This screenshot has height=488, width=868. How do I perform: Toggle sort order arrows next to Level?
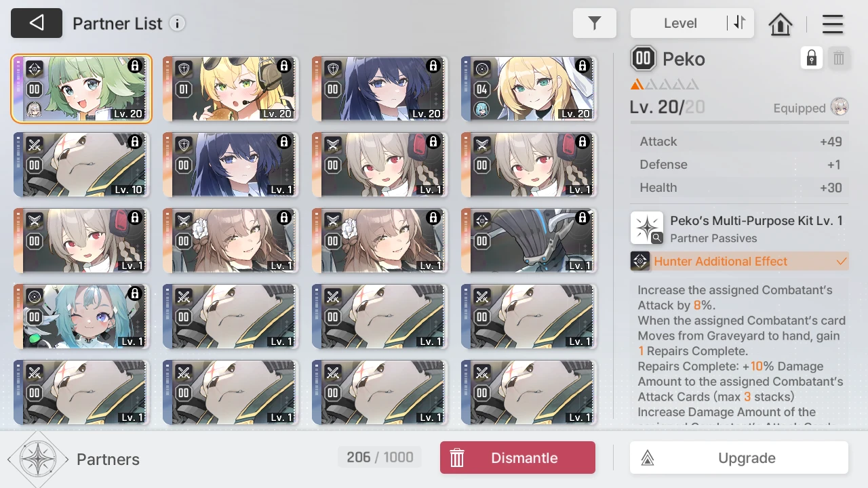739,23
